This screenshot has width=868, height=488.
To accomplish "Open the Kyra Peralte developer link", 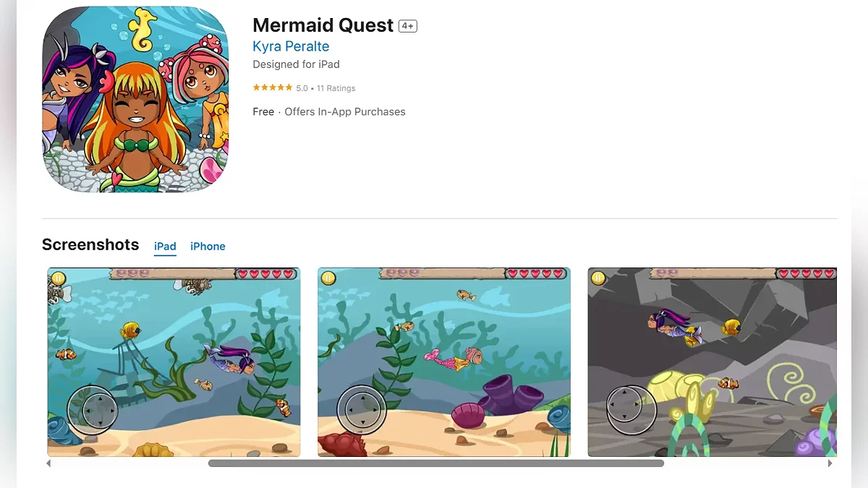I will 291,46.
